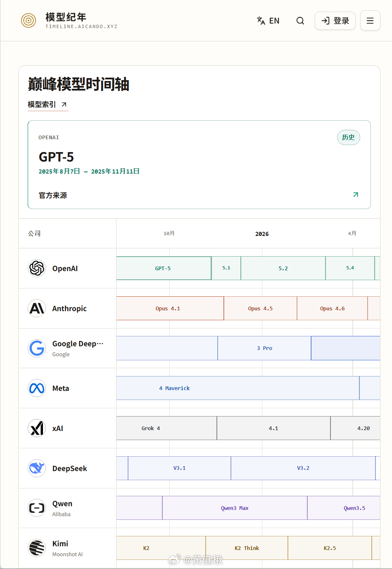The image size is (392, 569).
Task: Click the Qwen company name
Action: (x=62, y=504)
